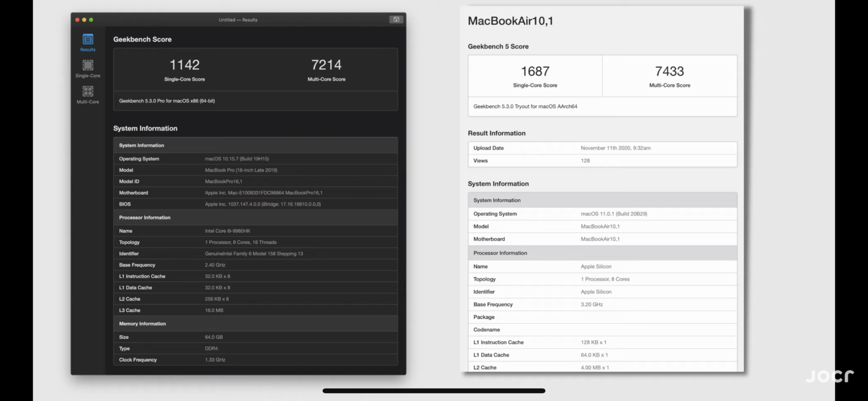This screenshot has height=401, width=868.
Task: Select L1 Data Cache value "32.0 KB x 8"
Action: pyautogui.click(x=218, y=288)
